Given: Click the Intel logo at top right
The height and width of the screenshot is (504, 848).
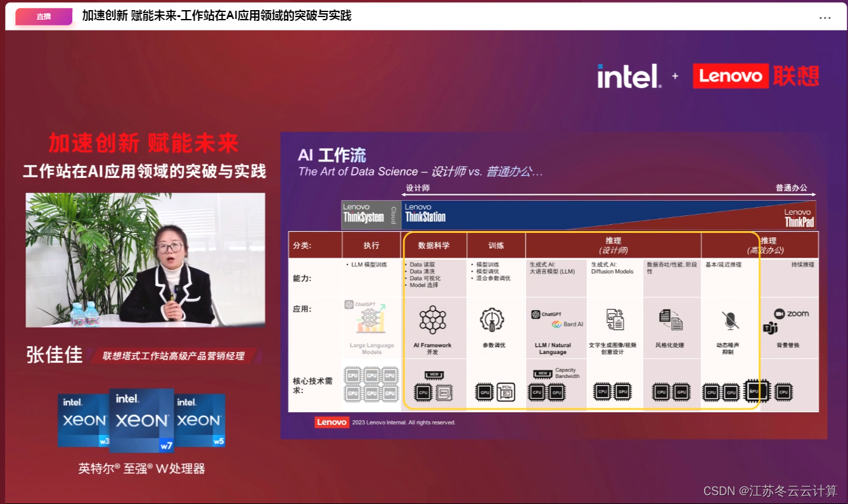Looking at the screenshot, I should tap(629, 76).
